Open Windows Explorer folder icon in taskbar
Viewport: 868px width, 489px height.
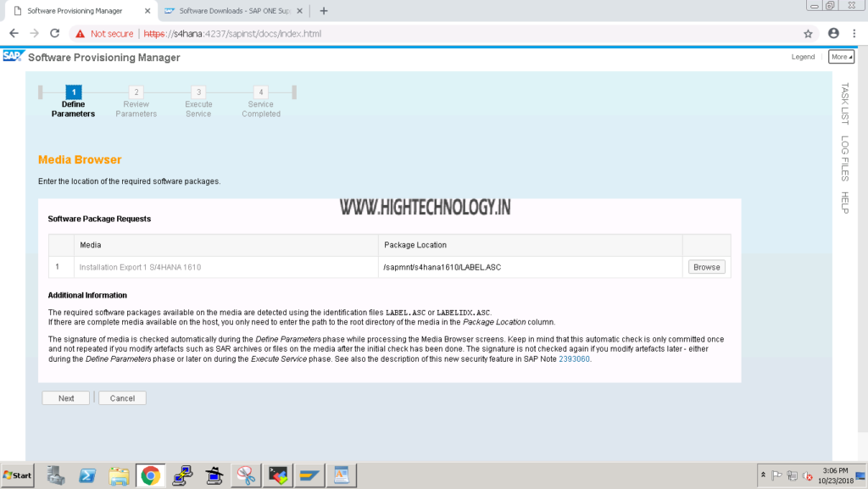[x=119, y=475]
